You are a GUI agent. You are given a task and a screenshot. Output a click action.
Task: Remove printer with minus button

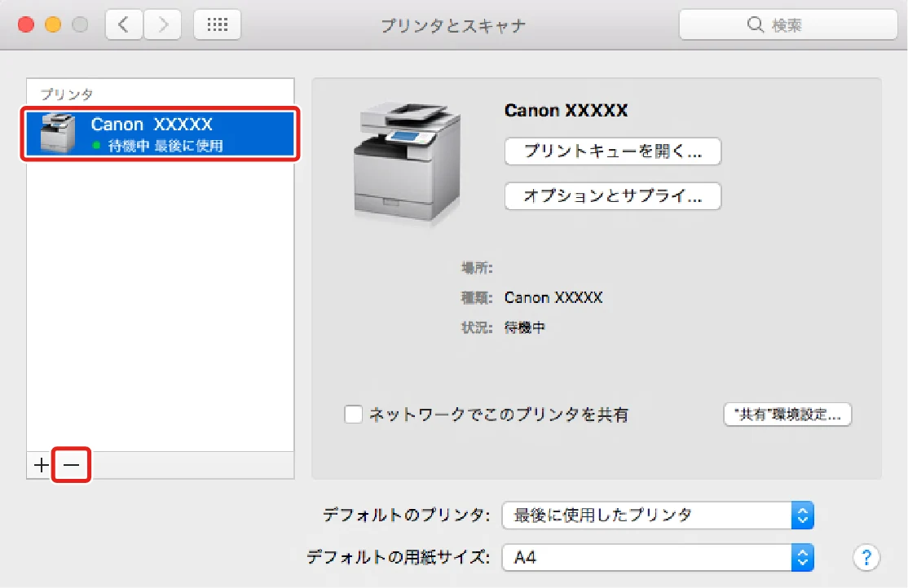pyautogui.click(x=71, y=465)
